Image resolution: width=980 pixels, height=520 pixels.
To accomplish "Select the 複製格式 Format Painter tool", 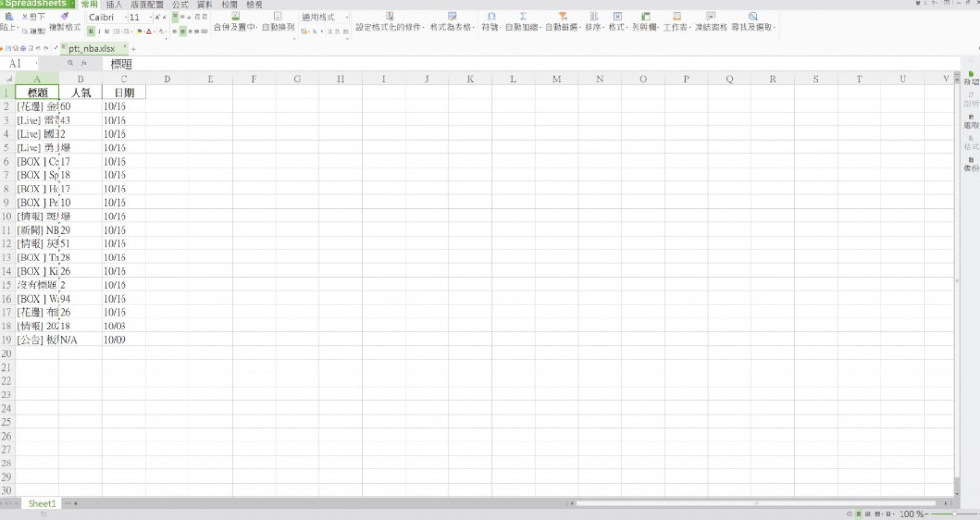I will 65,22.
